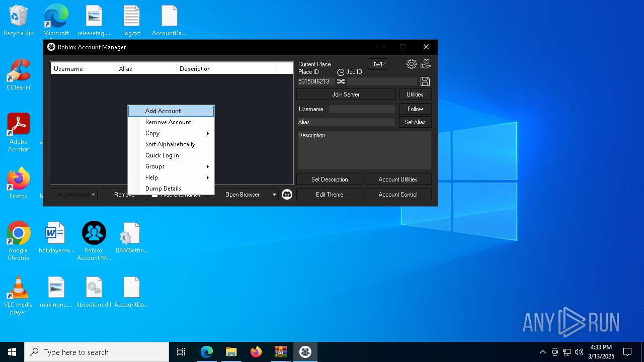Click the volume speaker tray icon
The image size is (644, 362).
coord(579,352)
